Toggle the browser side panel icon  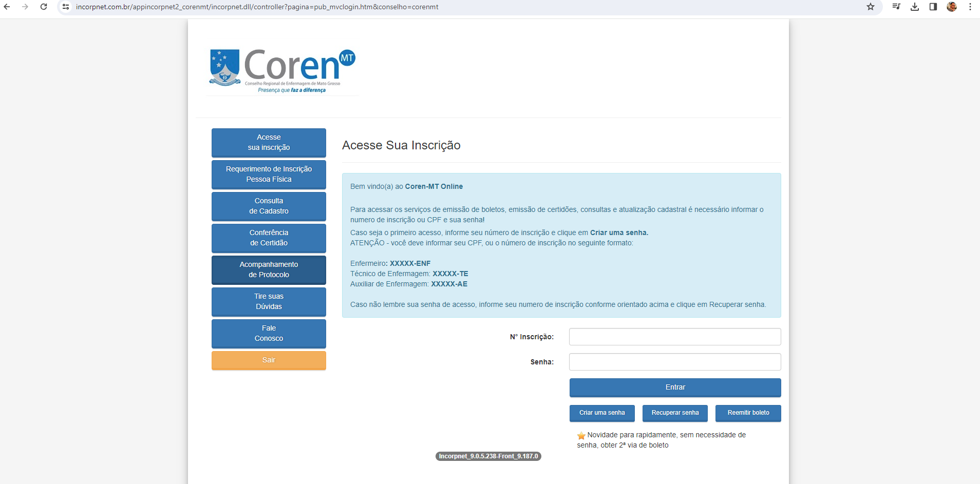[x=933, y=7]
